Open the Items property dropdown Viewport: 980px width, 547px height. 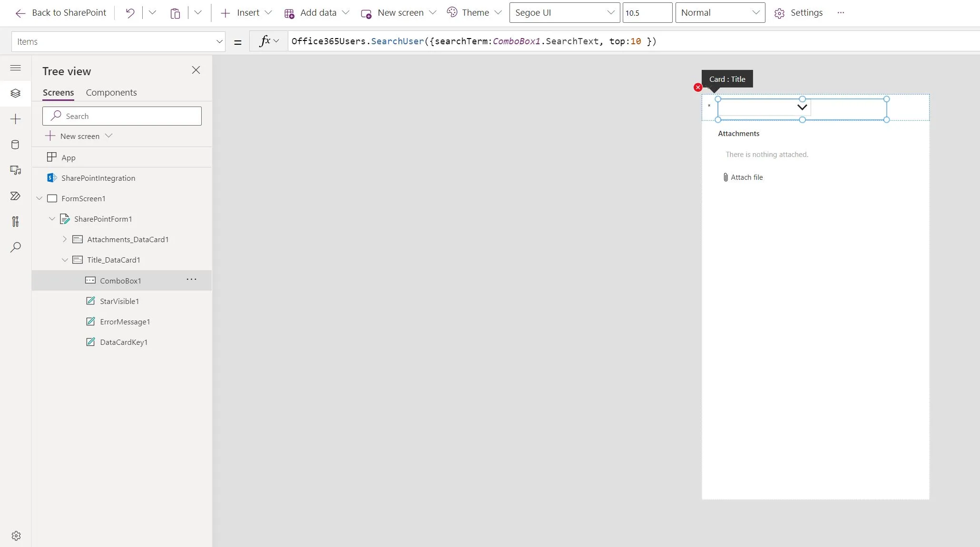pyautogui.click(x=219, y=42)
